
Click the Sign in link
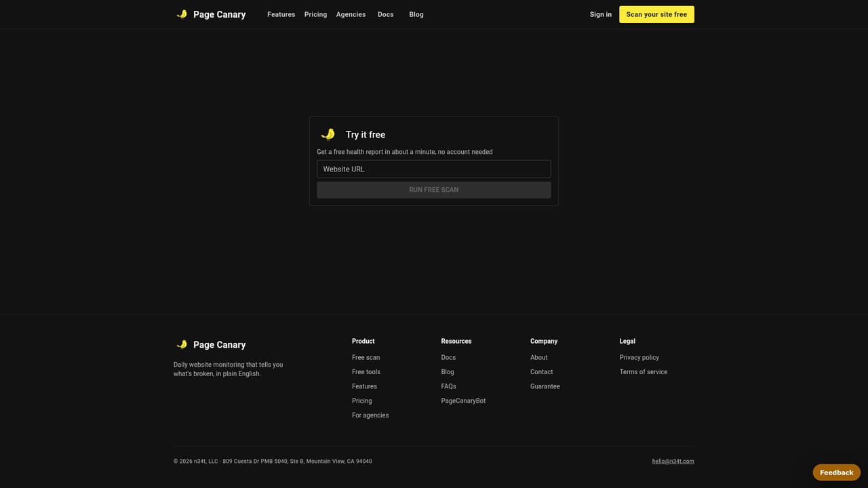(x=601, y=14)
